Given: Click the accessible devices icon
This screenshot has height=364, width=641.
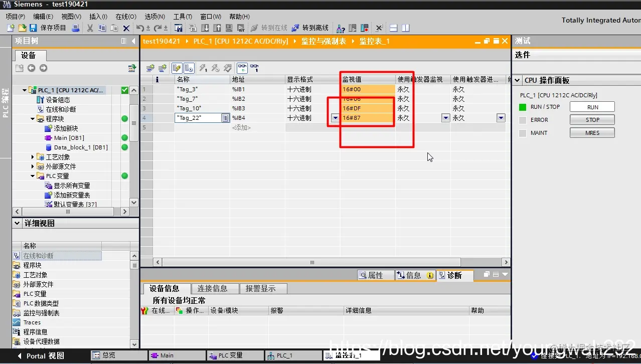Looking at the screenshot, I should click(x=341, y=28).
